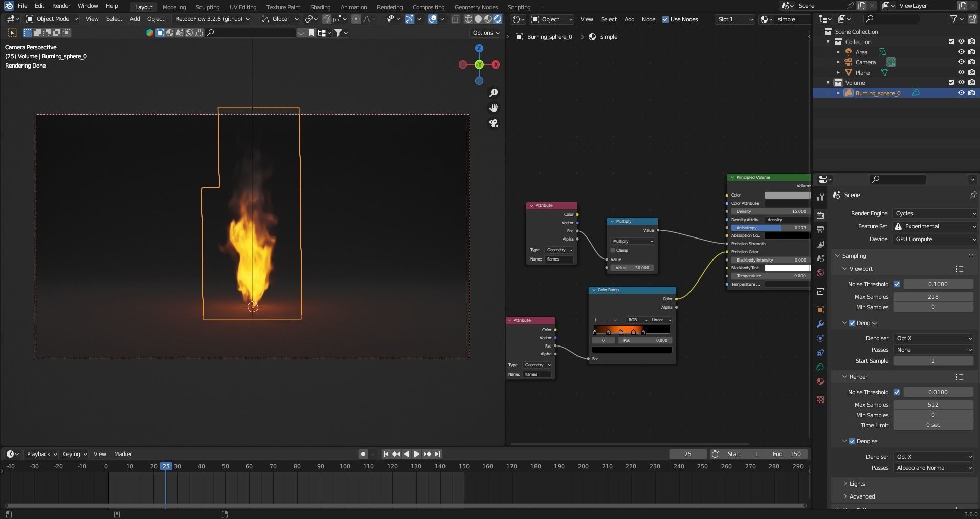Image resolution: width=980 pixels, height=519 pixels.
Task: Expand the Plane object in outliner
Action: [x=838, y=72]
